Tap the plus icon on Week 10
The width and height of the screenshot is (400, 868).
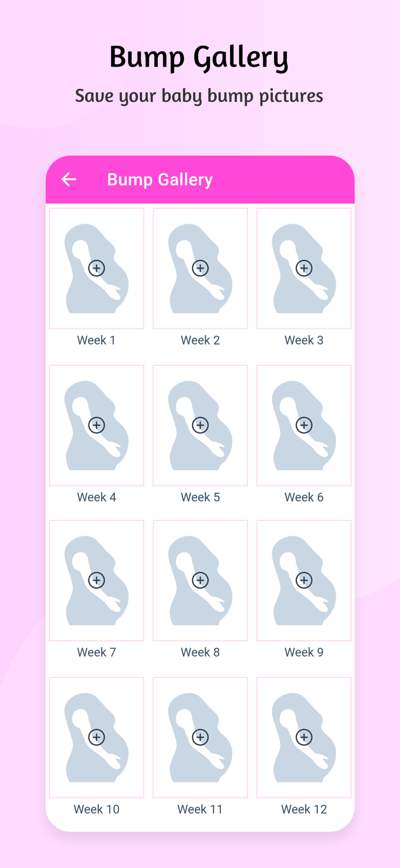[x=97, y=737]
